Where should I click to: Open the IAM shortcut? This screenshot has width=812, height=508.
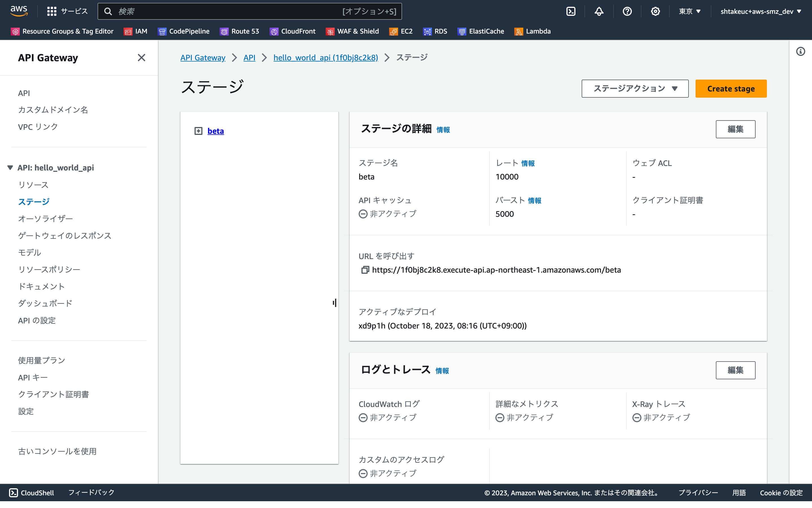pyautogui.click(x=136, y=31)
